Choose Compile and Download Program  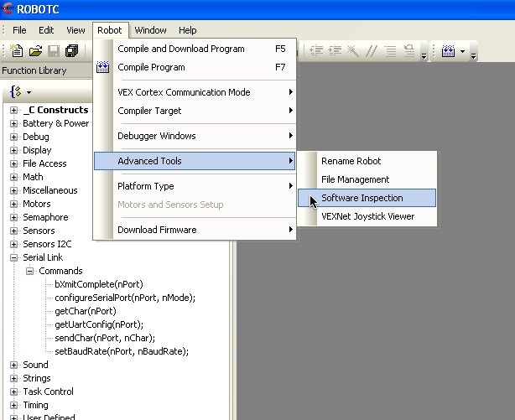tap(195, 49)
